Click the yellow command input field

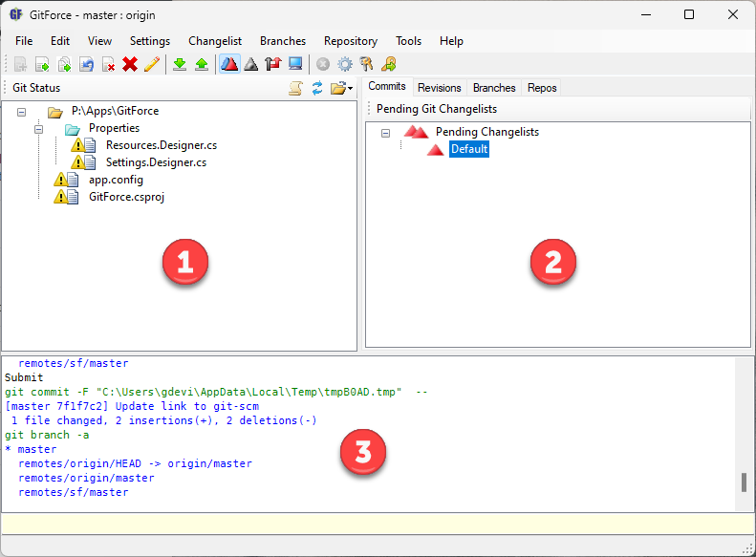click(x=377, y=524)
